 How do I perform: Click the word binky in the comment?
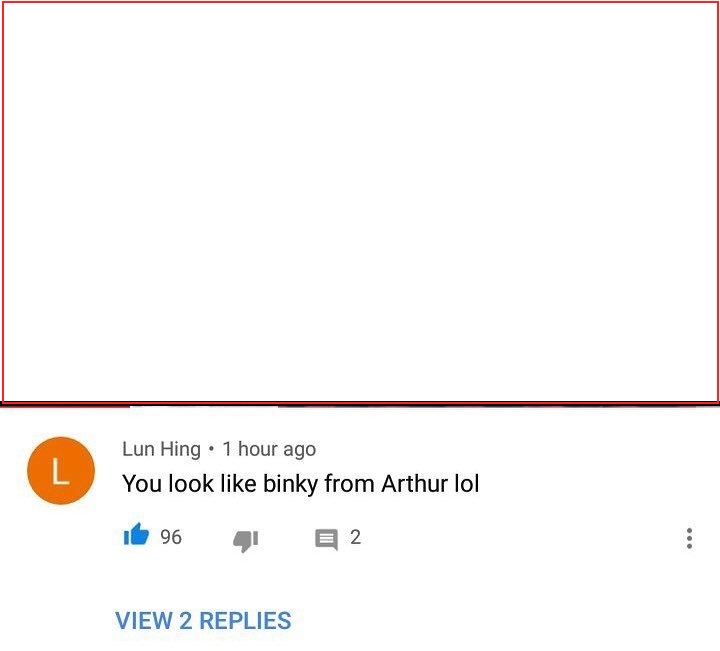tap(291, 484)
